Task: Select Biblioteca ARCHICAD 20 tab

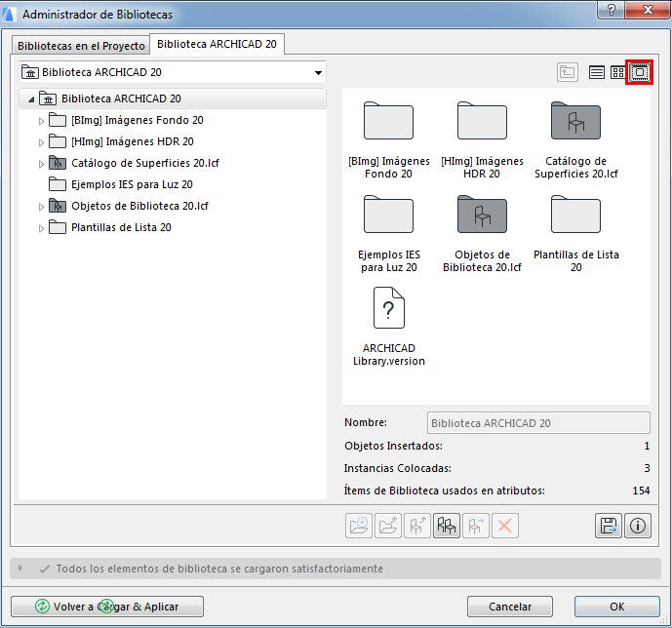Action: click(x=217, y=44)
